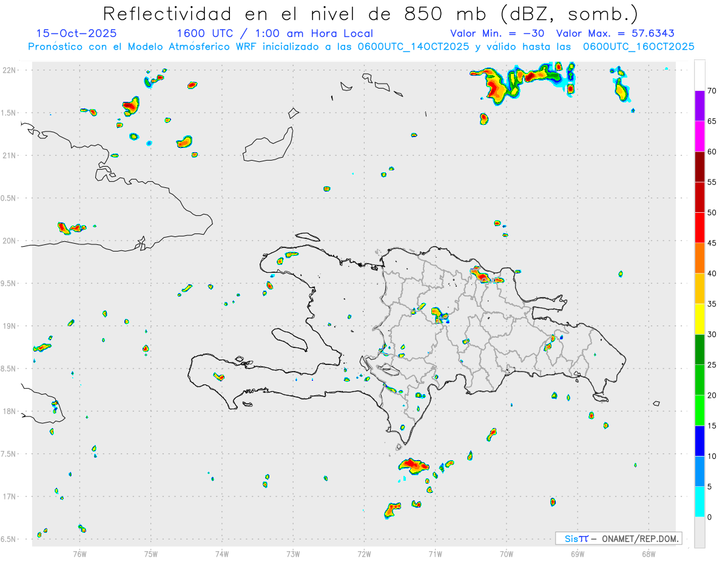Click the '0.5N' latitude label
Screen dimensions: 728x562
(9, 198)
